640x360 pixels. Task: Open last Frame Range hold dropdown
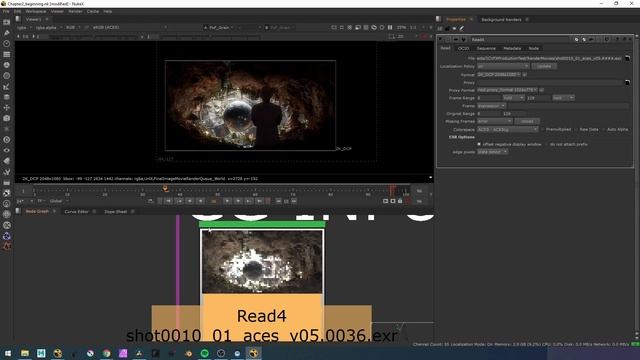[x=563, y=98]
